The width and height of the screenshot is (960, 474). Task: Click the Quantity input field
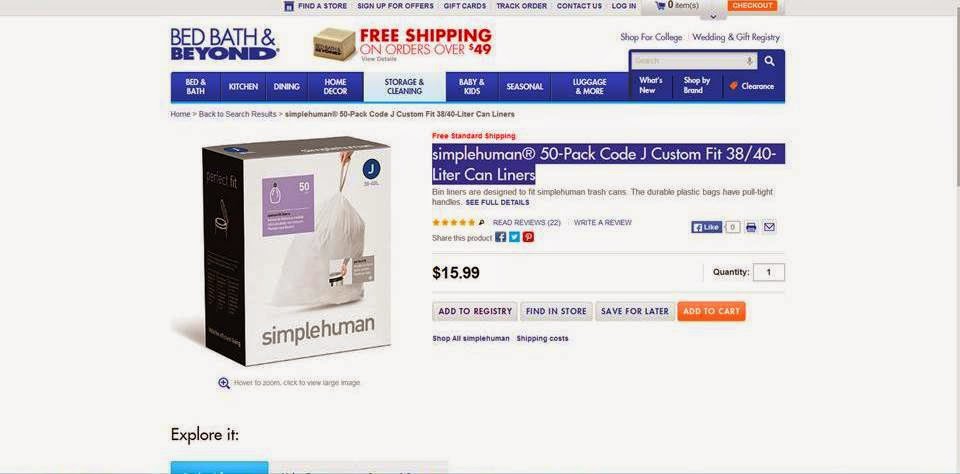click(x=768, y=272)
